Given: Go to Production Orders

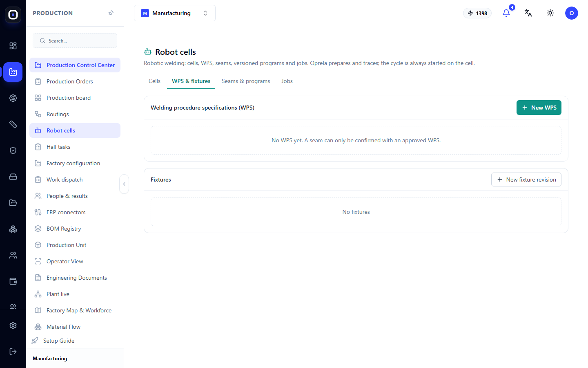Looking at the screenshot, I should (75, 81).
